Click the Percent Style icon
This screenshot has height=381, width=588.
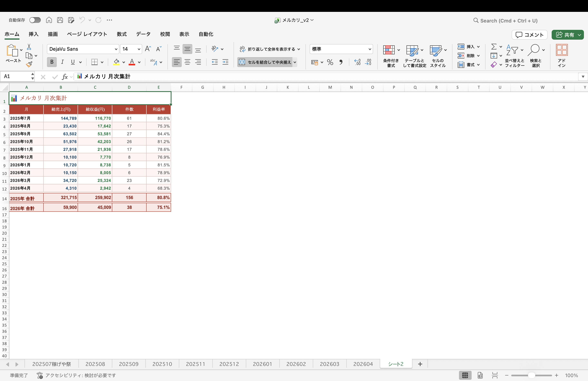pyautogui.click(x=330, y=62)
